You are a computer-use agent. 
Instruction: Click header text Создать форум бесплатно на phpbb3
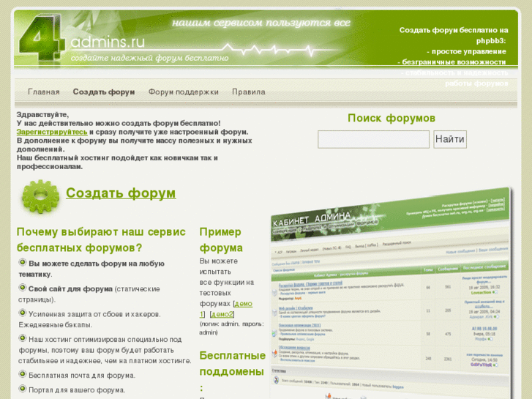[x=453, y=35]
